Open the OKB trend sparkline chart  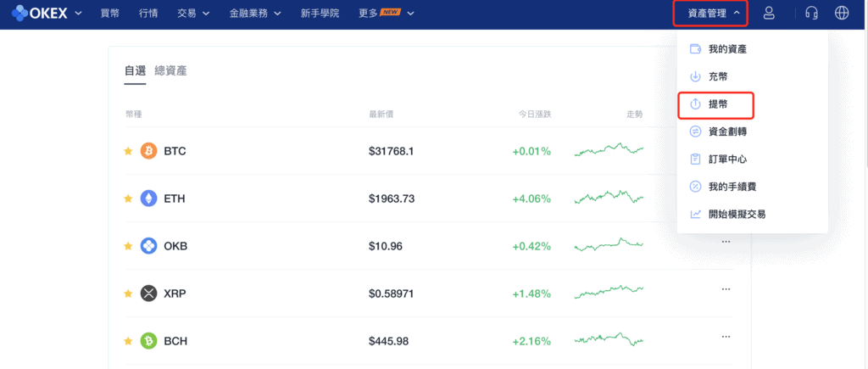tap(609, 244)
